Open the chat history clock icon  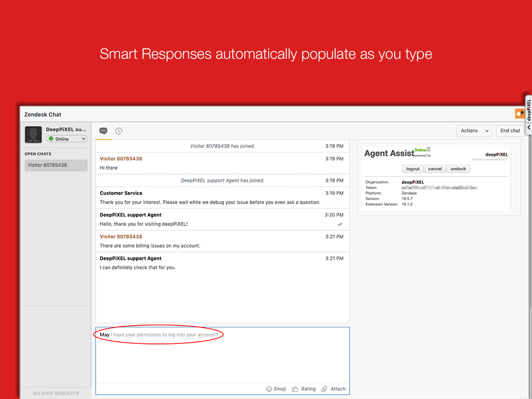pos(119,131)
